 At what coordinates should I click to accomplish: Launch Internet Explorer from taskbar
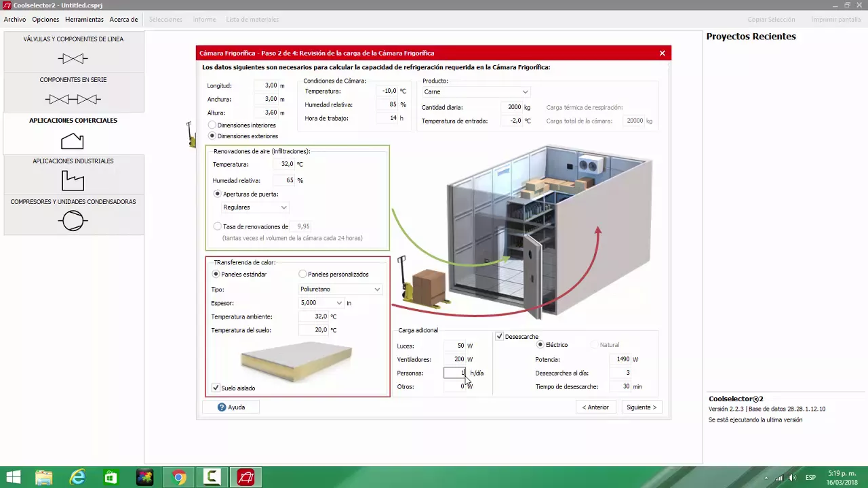coord(77,477)
